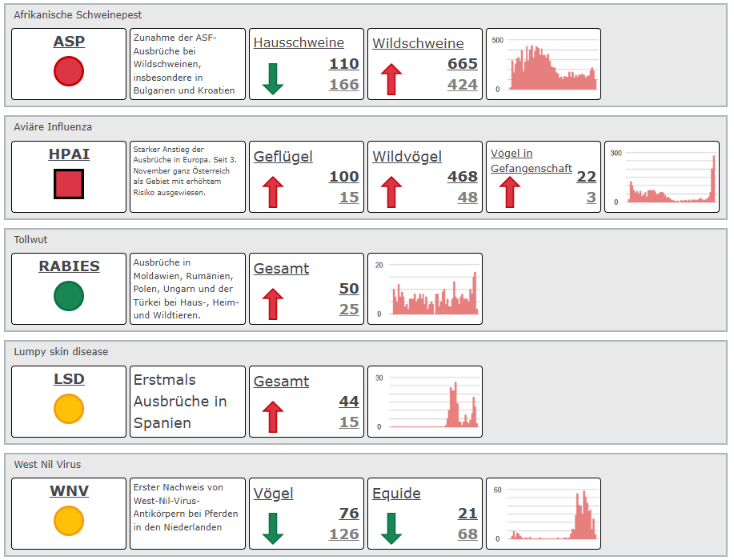The height and width of the screenshot is (560, 734).
Task: Click green down arrow for Equide
Action: coord(391,529)
